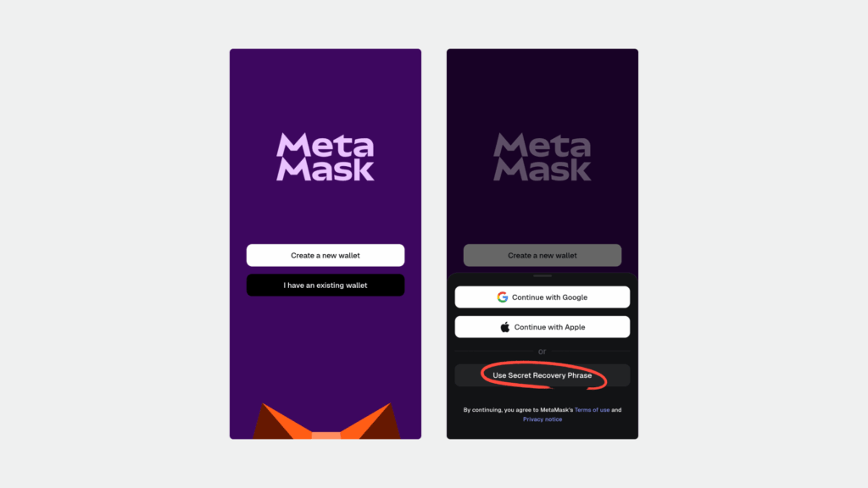Click 'By continuing, you agree' agreement text

pyautogui.click(x=518, y=410)
